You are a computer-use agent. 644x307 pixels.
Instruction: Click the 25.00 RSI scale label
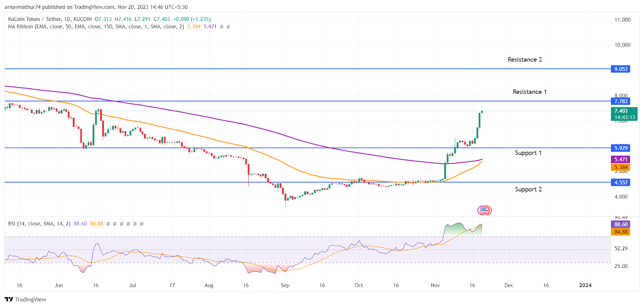(621, 266)
